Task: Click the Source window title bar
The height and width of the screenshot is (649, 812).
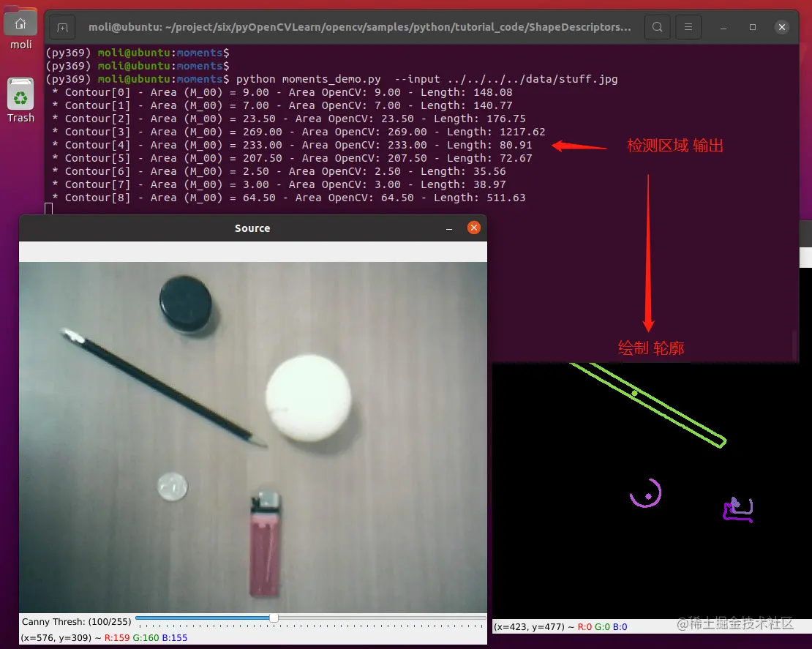Action: pos(252,228)
